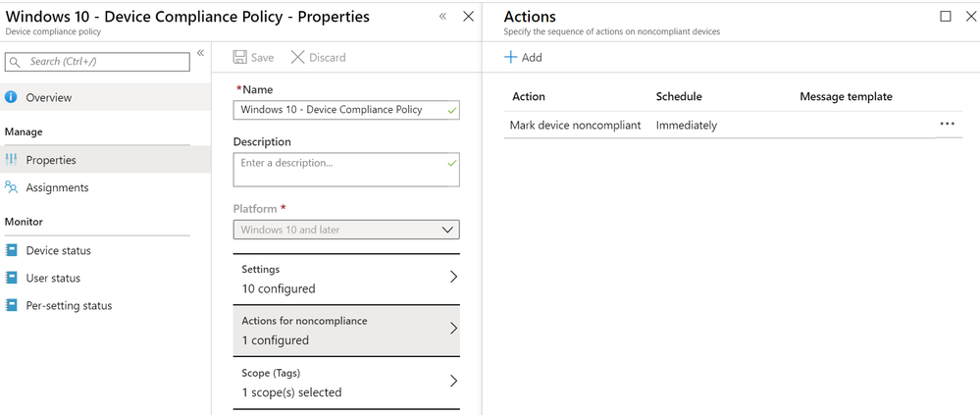
Task: Click the Mark device noncompliant cell
Action: (575, 125)
